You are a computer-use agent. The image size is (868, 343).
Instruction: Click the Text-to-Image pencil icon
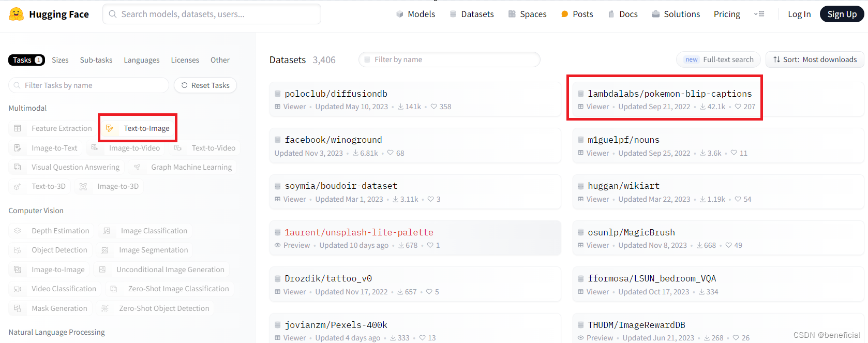click(110, 128)
